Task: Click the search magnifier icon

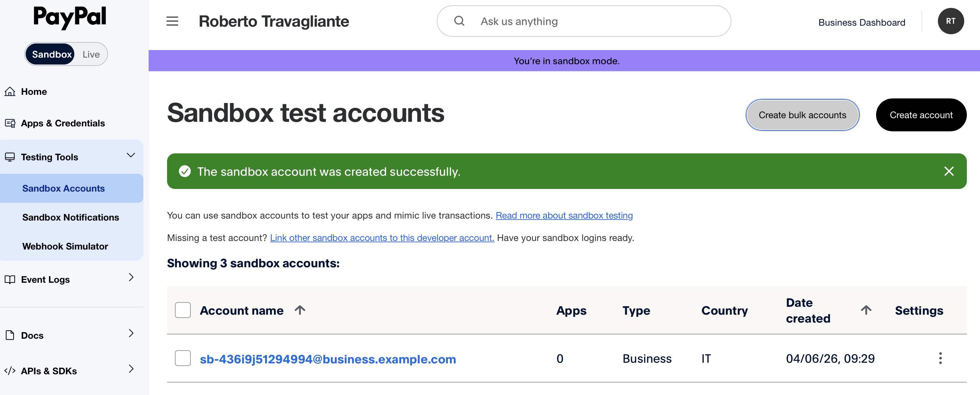Action: click(x=459, y=21)
